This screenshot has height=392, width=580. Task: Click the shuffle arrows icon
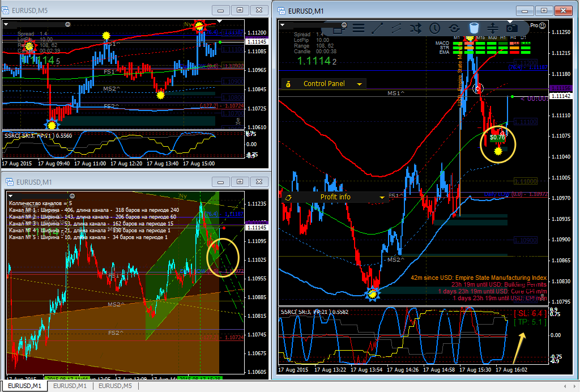coord(415,28)
